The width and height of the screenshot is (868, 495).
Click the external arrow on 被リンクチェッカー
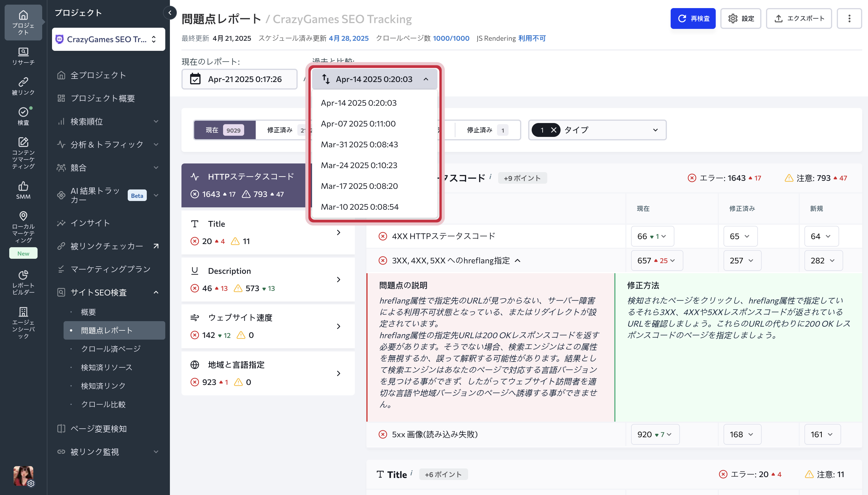(156, 246)
